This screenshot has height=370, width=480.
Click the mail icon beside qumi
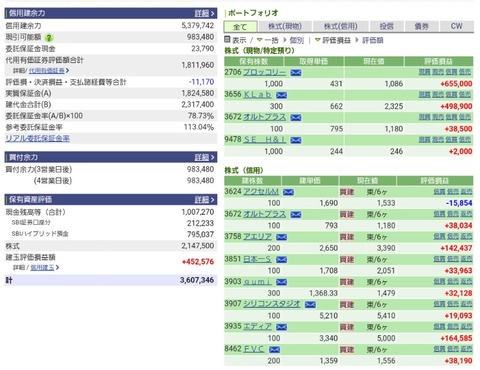[x=281, y=282]
